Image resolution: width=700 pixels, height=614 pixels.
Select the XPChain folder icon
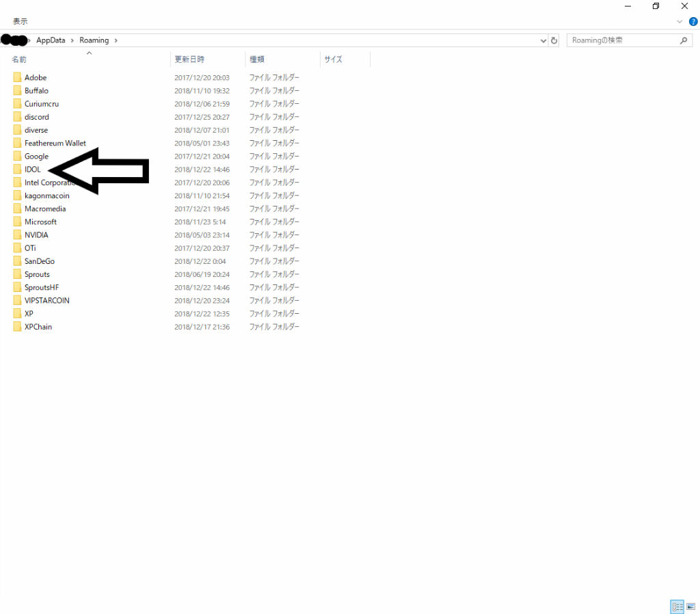17,326
